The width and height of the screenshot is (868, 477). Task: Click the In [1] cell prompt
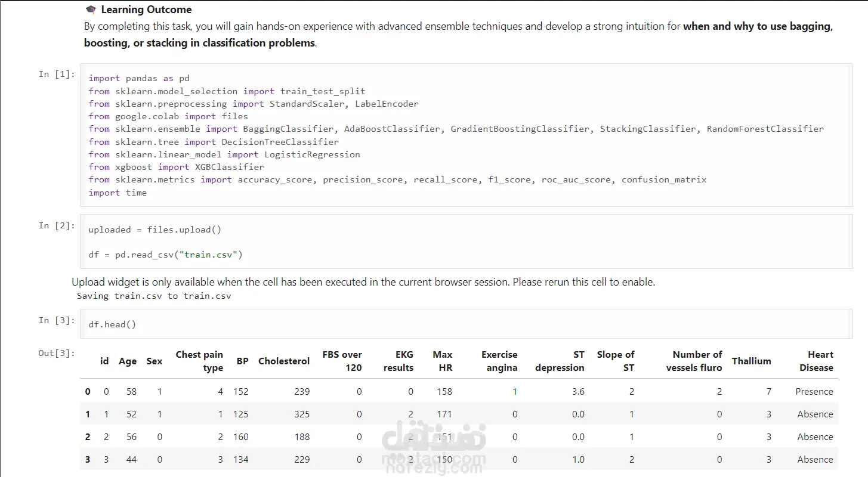point(57,74)
